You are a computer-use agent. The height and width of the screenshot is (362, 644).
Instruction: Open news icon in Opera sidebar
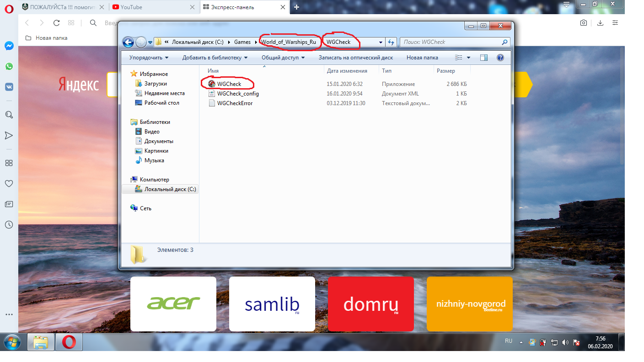point(9,204)
